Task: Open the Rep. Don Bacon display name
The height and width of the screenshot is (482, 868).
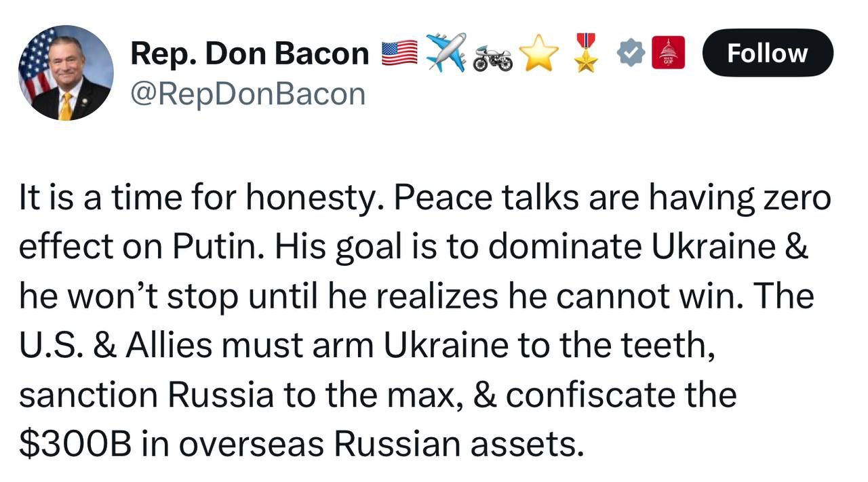Action: (x=250, y=54)
